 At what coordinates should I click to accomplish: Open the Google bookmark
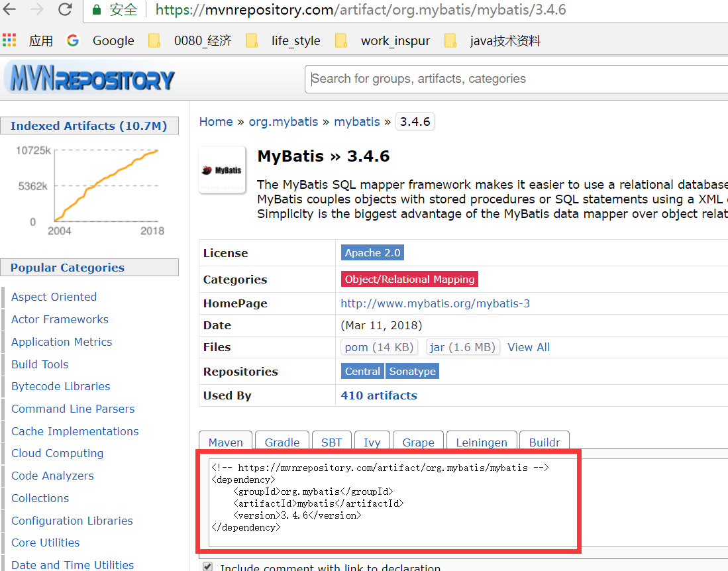pyautogui.click(x=100, y=41)
